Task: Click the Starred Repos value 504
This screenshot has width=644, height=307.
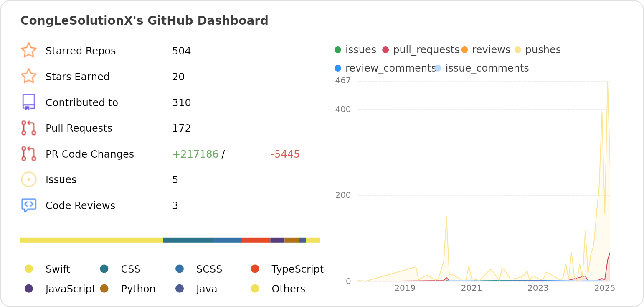Action: (181, 51)
